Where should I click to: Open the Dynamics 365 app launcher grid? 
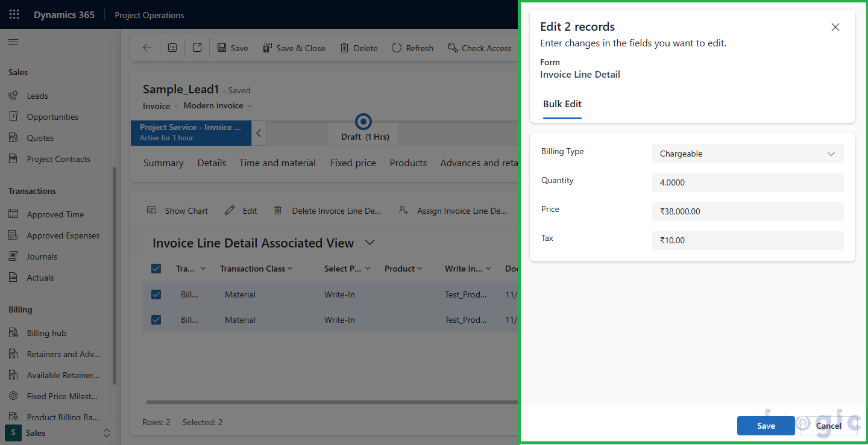click(13, 14)
